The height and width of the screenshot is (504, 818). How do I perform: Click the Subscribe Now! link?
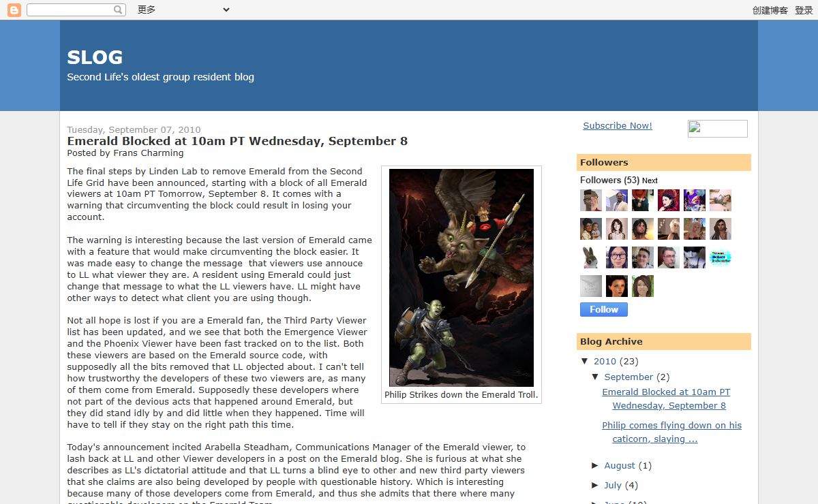pyautogui.click(x=618, y=125)
